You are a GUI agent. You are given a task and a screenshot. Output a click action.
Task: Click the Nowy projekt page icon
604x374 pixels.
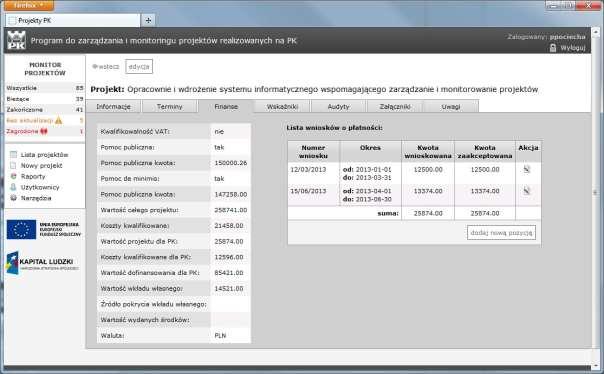click(13, 166)
